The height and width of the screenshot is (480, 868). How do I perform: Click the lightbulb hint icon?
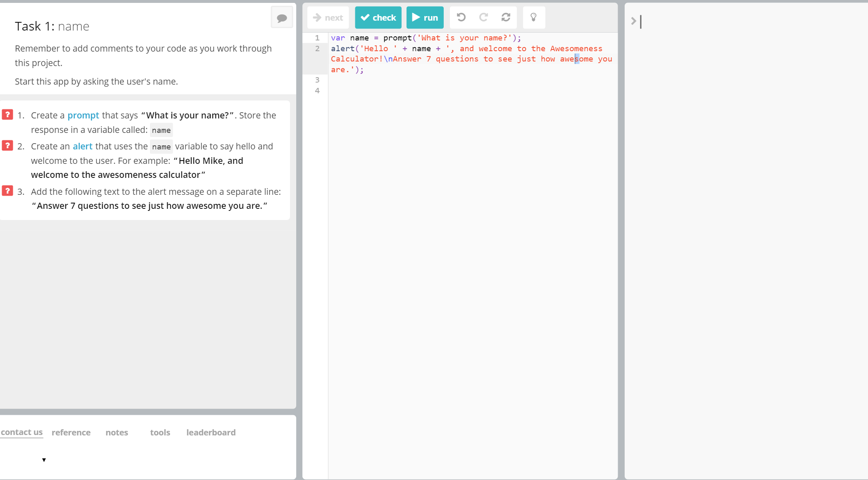[x=533, y=17]
